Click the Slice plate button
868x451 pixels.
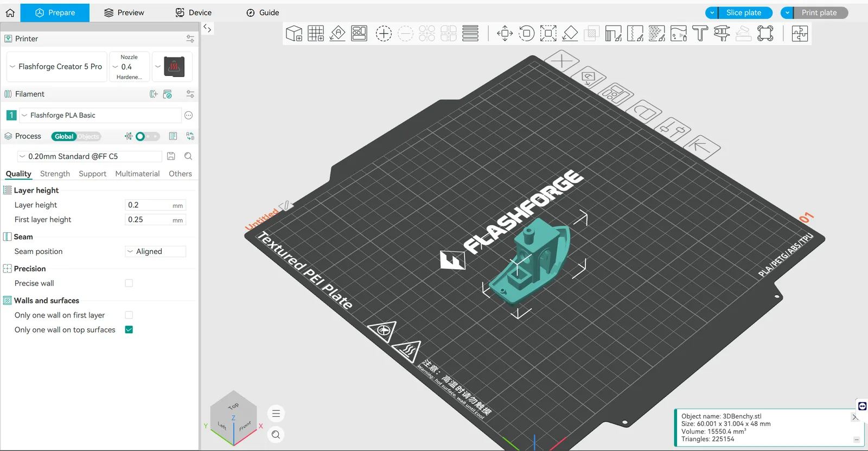point(744,12)
